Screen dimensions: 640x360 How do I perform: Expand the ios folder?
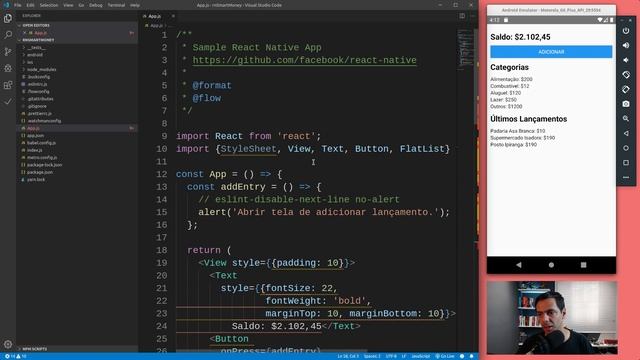[x=30, y=62]
